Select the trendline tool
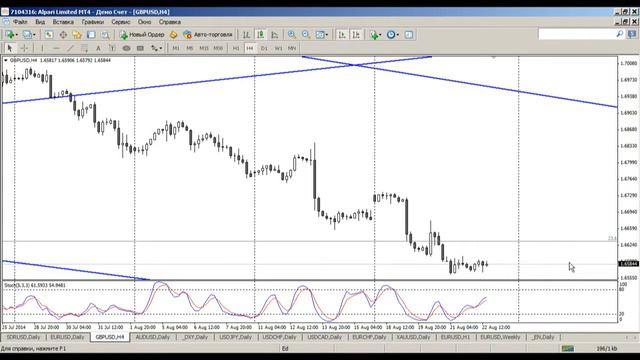This screenshot has width=640, height=360. pos(70,48)
